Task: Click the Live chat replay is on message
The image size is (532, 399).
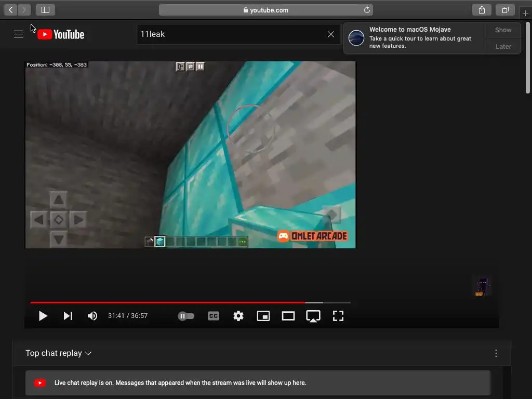Action: coord(258,383)
